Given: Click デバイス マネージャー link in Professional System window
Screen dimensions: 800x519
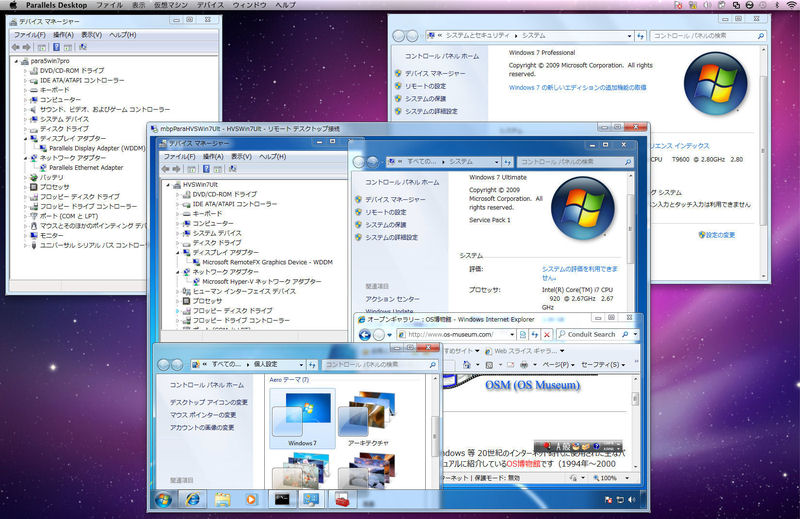Looking at the screenshot, I should (x=435, y=73).
